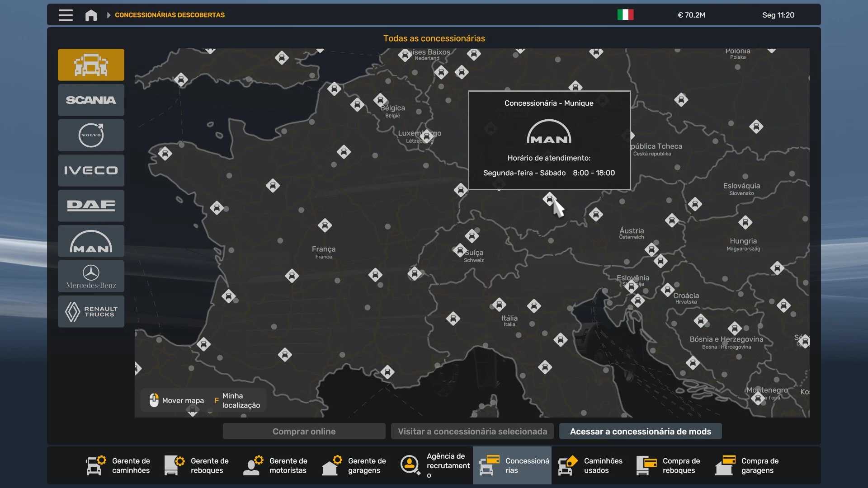The height and width of the screenshot is (488, 868).
Task: Select the MAN brand filter in sidebar
Action: tap(91, 241)
